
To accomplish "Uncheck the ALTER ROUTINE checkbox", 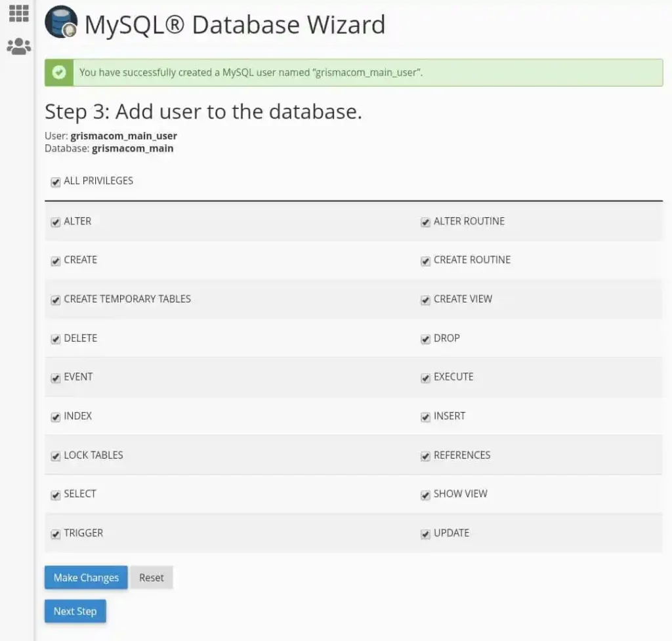I will pyautogui.click(x=425, y=222).
